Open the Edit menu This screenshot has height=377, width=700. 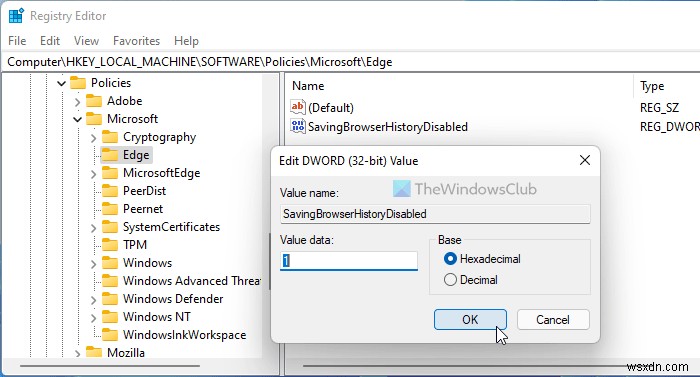(50, 41)
